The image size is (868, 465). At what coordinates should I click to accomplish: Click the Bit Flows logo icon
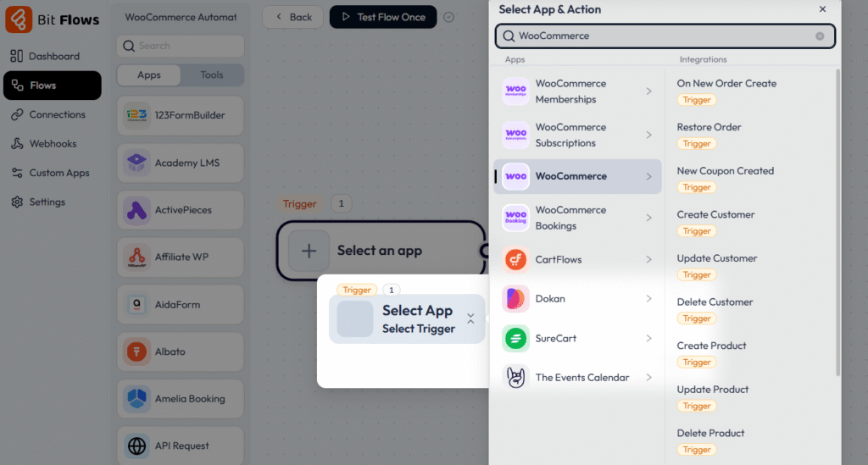click(19, 19)
